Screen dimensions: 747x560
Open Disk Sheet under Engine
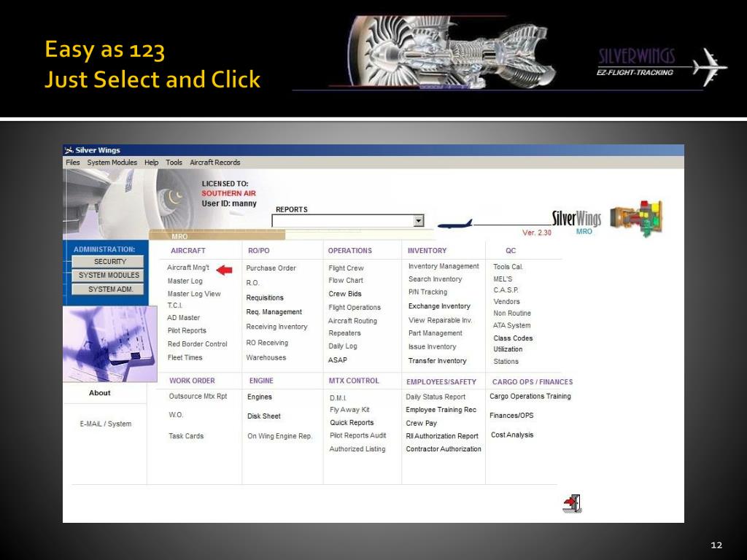(x=264, y=416)
